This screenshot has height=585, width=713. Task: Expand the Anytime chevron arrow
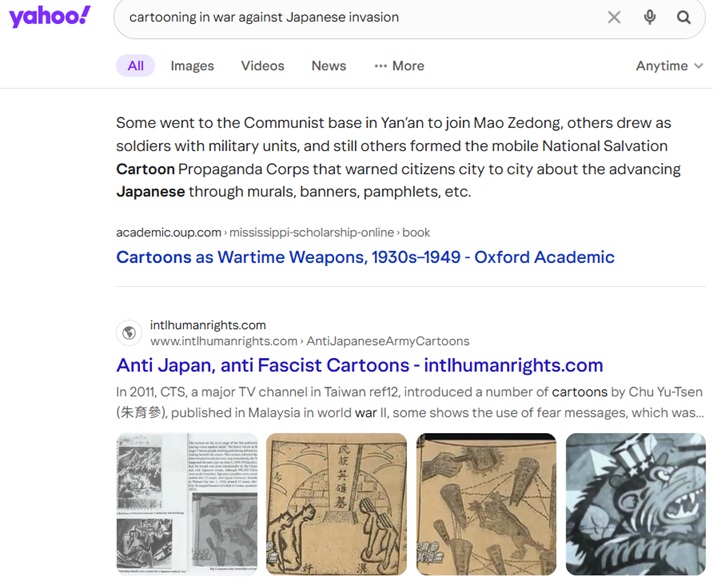click(x=698, y=66)
